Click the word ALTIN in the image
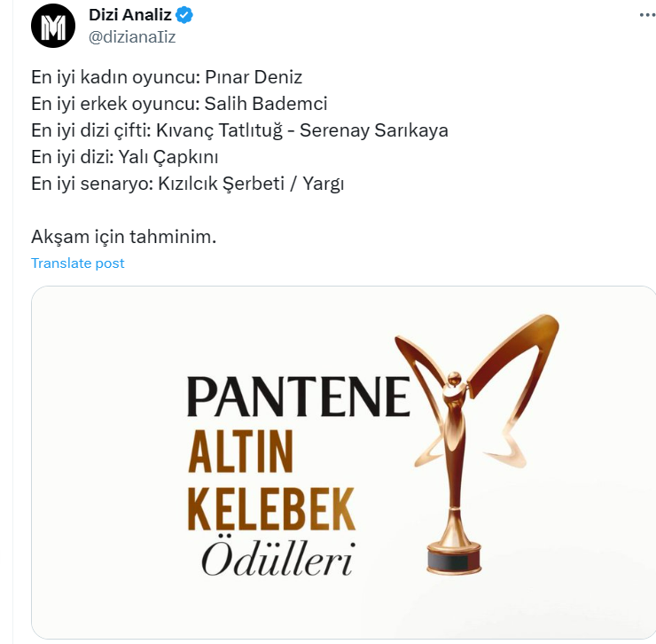Screen dimensions: 656x644 (x=239, y=452)
